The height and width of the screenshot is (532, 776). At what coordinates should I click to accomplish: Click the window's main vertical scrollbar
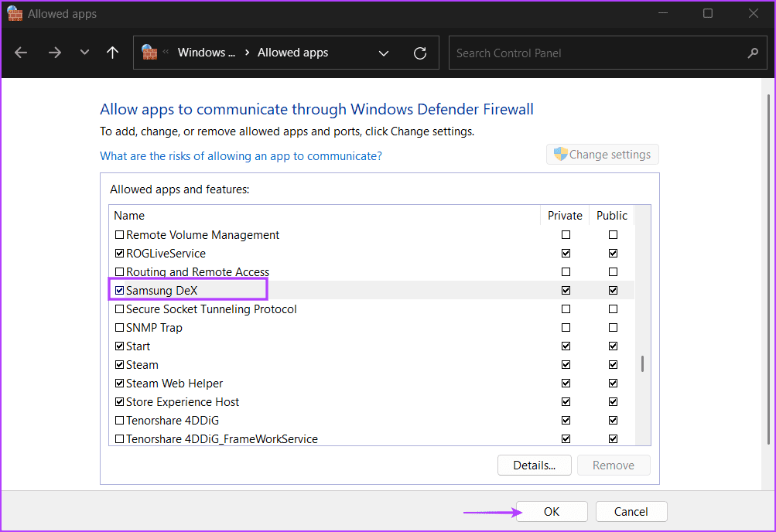pos(767,269)
